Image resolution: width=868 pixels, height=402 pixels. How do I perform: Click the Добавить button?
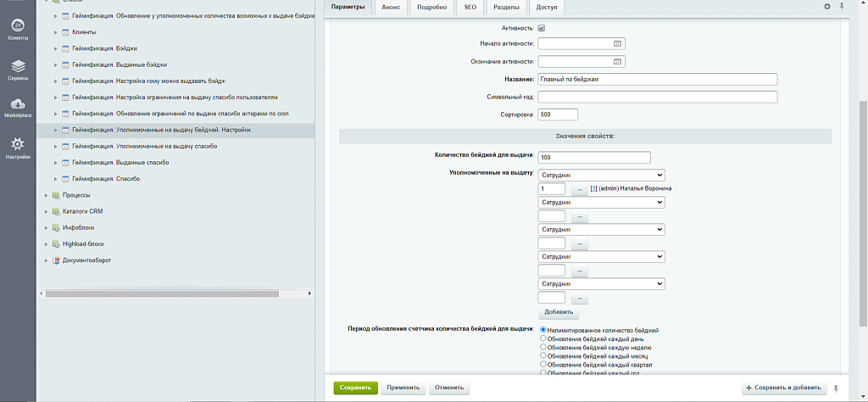click(559, 313)
